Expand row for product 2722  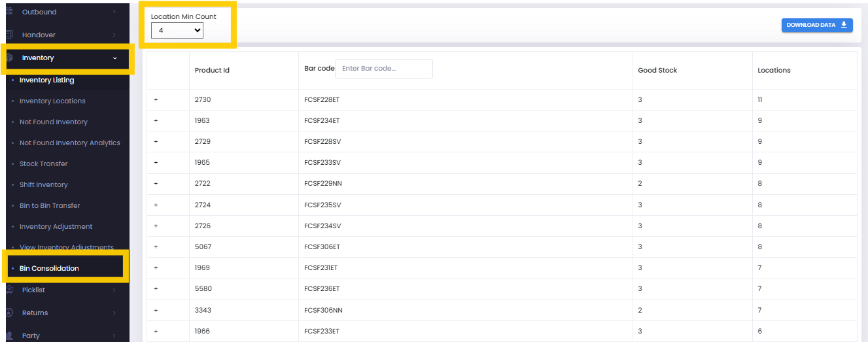(x=156, y=183)
